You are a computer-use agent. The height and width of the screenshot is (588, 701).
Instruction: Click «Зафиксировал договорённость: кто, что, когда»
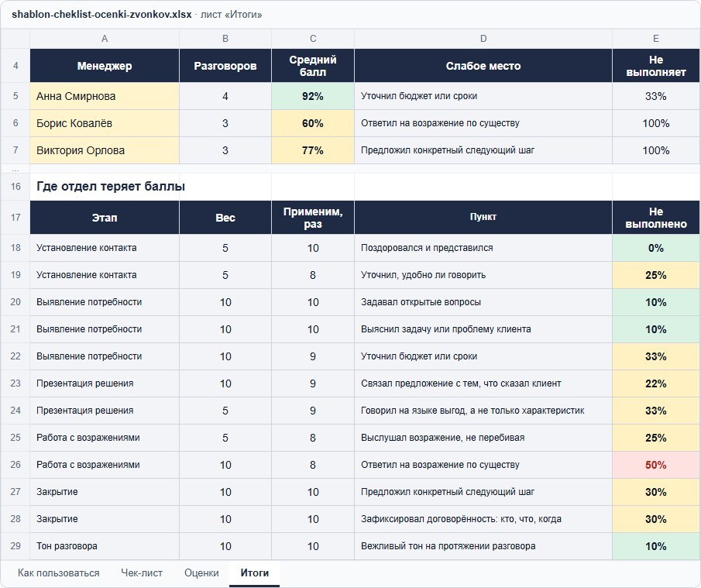[483, 519]
